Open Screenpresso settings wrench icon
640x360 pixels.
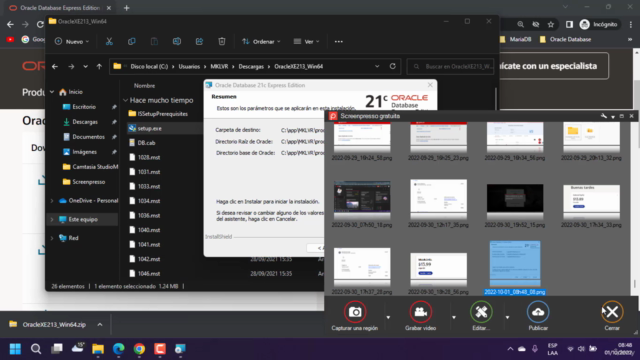(604, 116)
